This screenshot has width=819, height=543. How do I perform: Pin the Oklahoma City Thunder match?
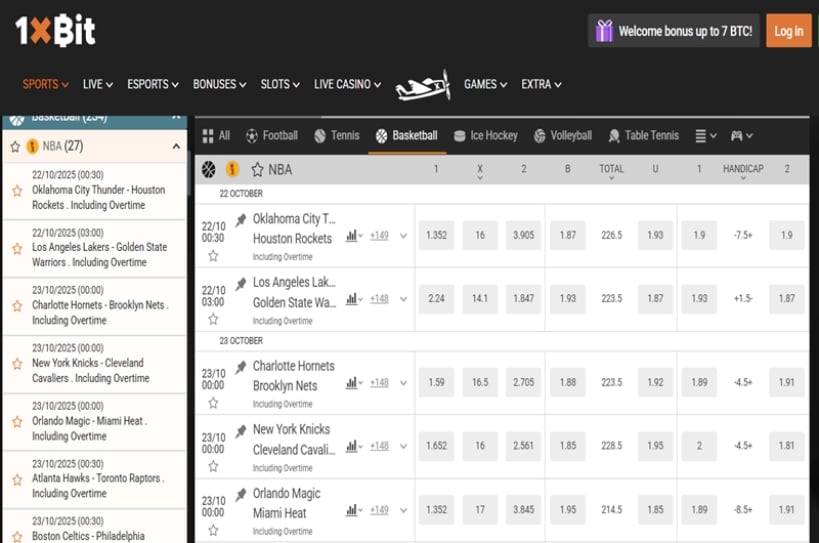(240, 220)
